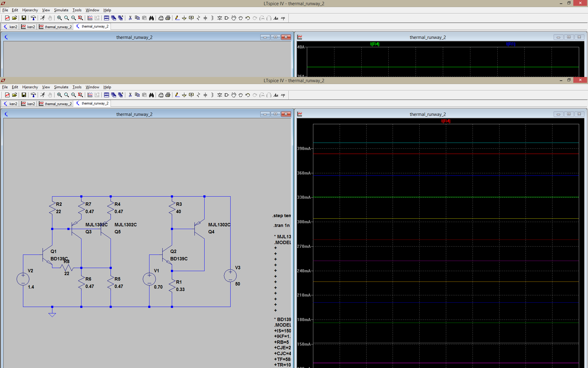Image resolution: width=588 pixels, height=368 pixels.
Task: Click Autorange plot icon in front window toolbar
Action: pyautogui.click(x=90, y=95)
